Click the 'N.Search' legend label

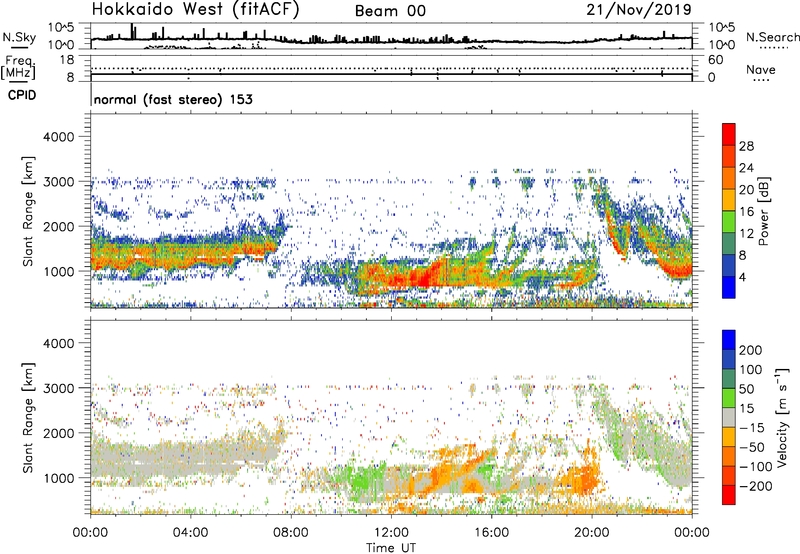pos(772,37)
